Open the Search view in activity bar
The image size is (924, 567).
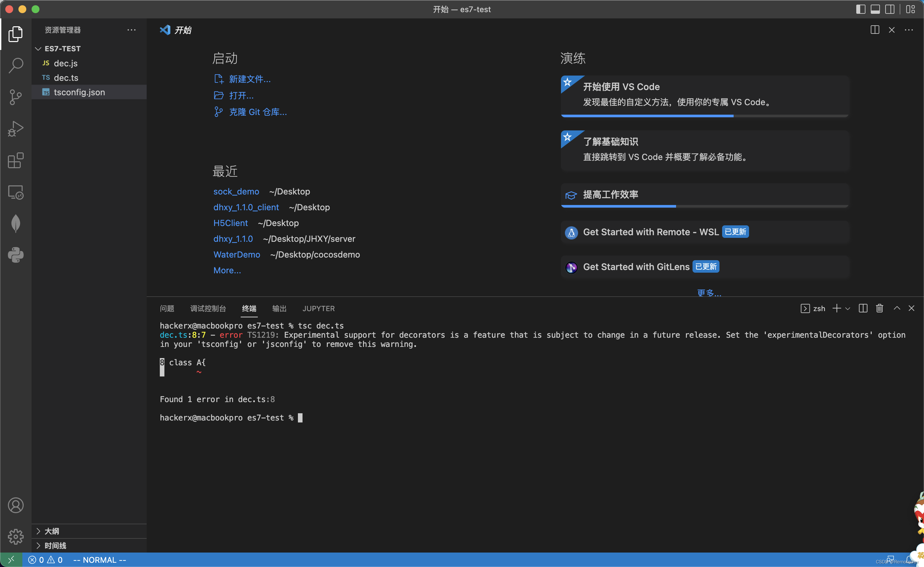coord(16,65)
